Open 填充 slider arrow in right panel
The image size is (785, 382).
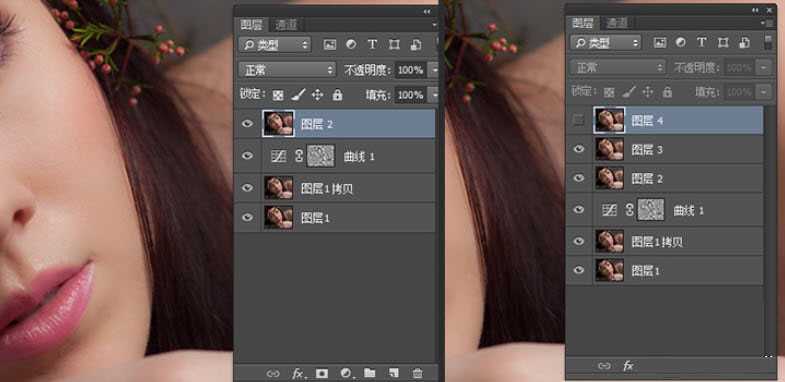tap(763, 92)
